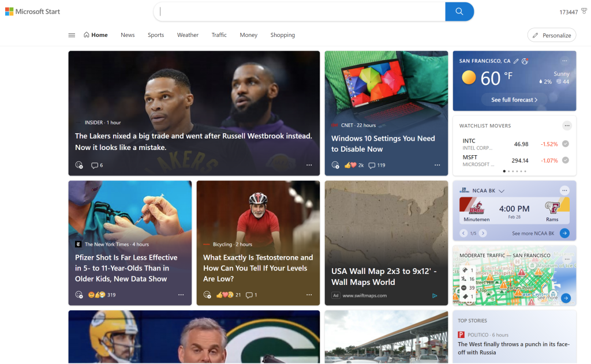Click the AdChoices icon on USA Wall Map ad
The image size is (591, 364).
click(x=435, y=296)
